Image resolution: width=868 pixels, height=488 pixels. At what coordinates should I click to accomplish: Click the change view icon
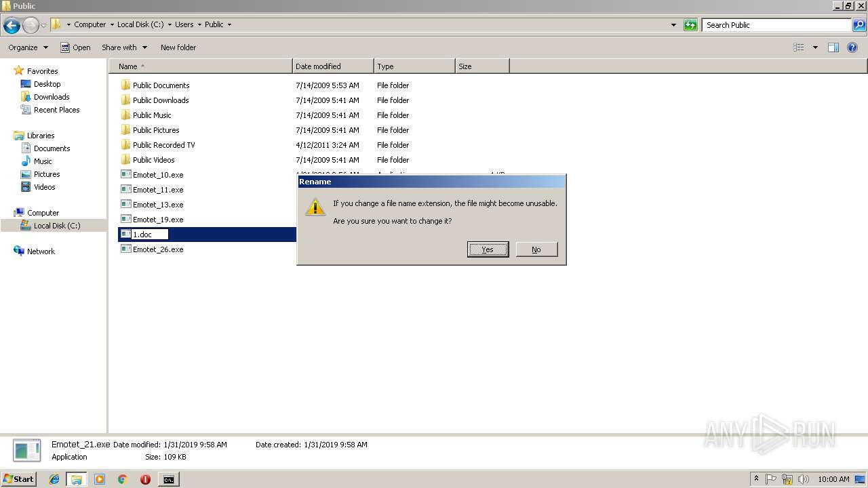pos(799,47)
